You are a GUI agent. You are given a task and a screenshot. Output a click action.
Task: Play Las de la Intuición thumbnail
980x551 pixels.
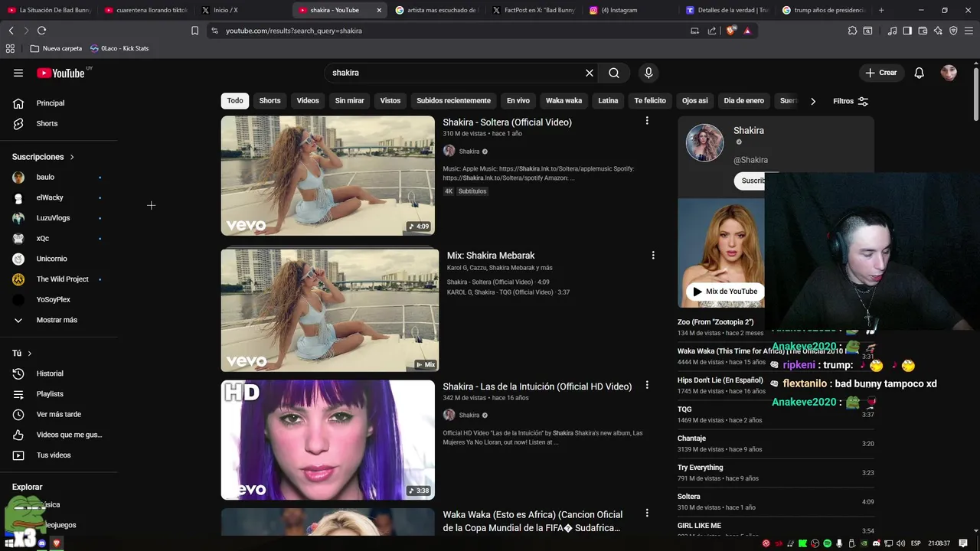(x=328, y=440)
